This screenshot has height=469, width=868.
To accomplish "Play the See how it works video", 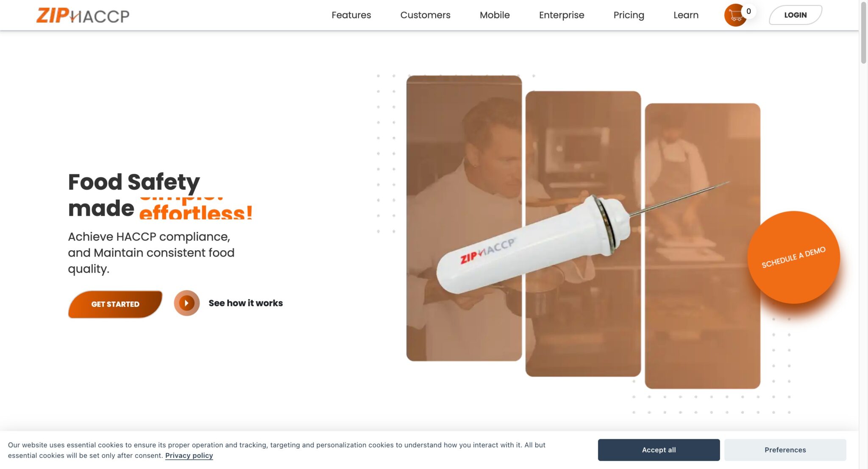I will (x=186, y=303).
